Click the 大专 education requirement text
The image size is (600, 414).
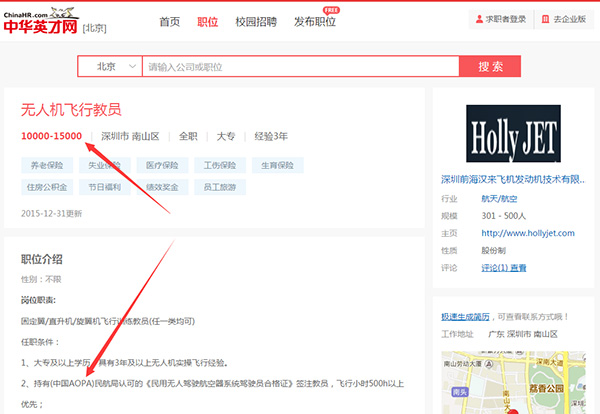(x=226, y=136)
